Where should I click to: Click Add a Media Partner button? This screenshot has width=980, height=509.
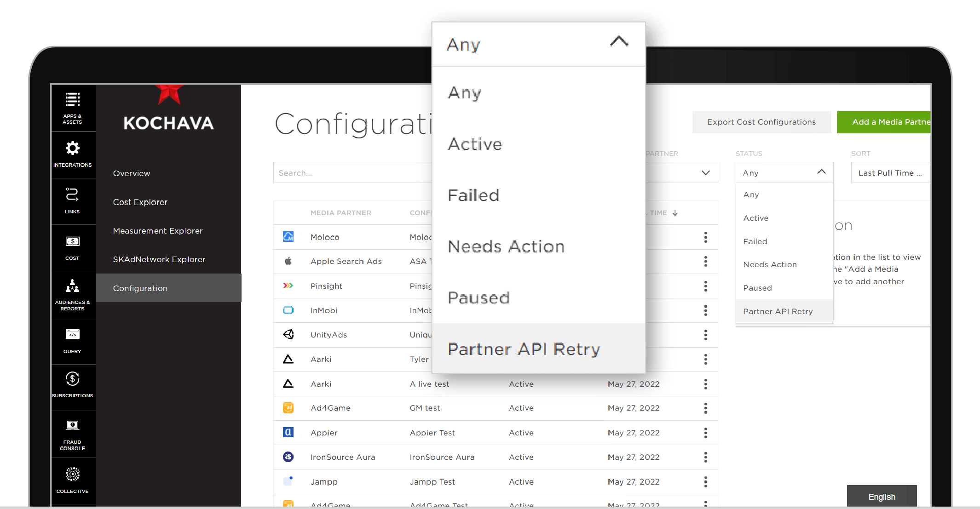[883, 122]
